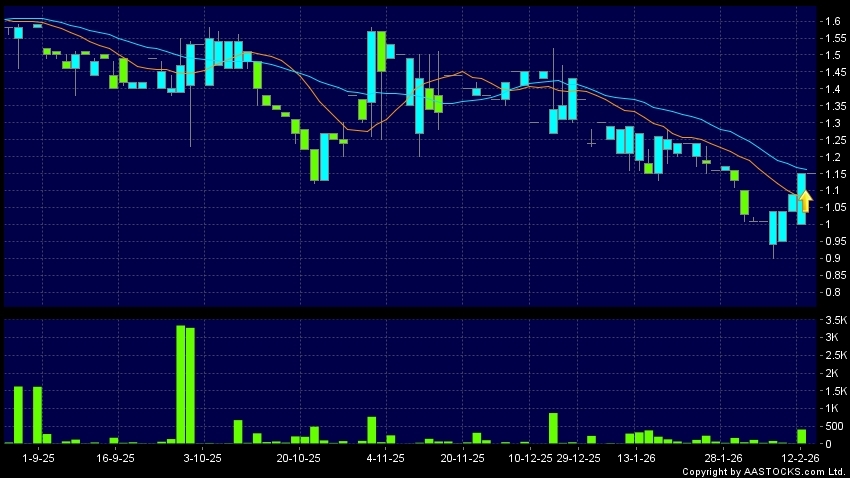Open the AASTOCKS.com copyright link
Viewport: 850px width, 478px height.
coord(765,471)
